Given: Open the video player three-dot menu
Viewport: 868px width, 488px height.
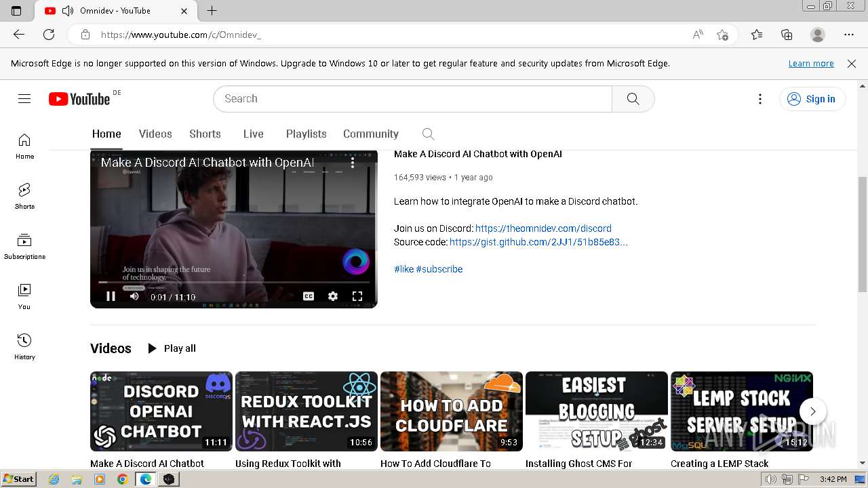Looking at the screenshot, I should point(353,163).
